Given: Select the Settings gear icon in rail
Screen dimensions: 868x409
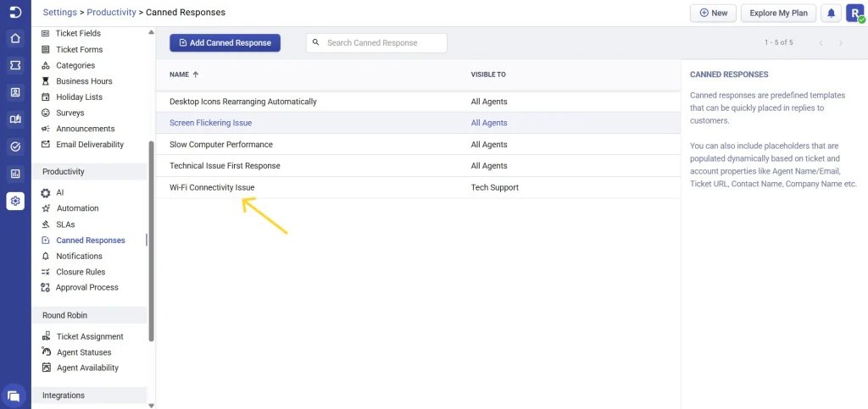Looking at the screenshot, I should pos(15,201).
